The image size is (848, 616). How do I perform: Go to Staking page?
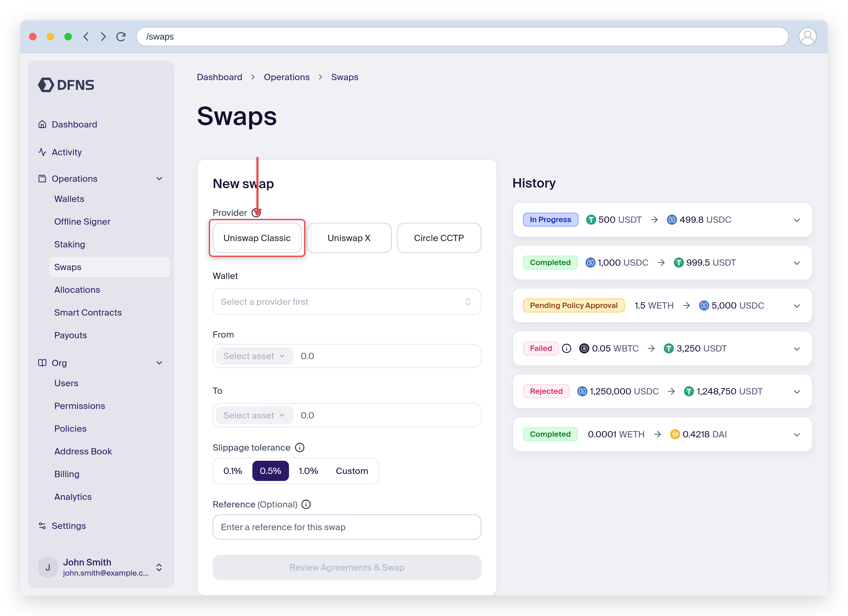[69, 244]
